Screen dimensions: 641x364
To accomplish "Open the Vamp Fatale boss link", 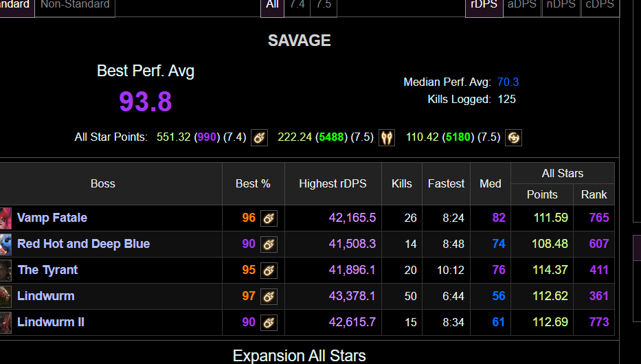I will (52, 218).
